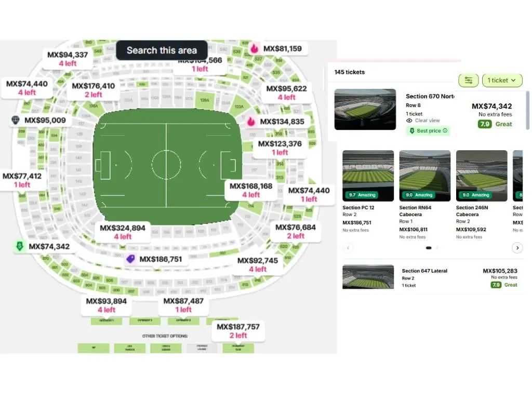
Task: Click the Search this area button
Action: point(162,50)
